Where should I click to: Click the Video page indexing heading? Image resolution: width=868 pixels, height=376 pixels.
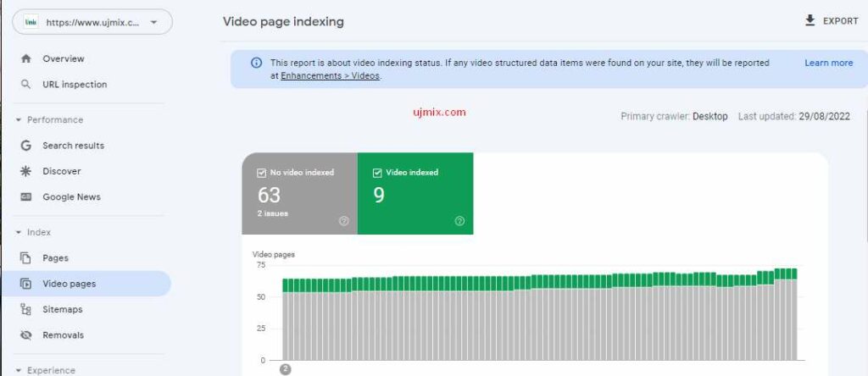click(283, 21)
